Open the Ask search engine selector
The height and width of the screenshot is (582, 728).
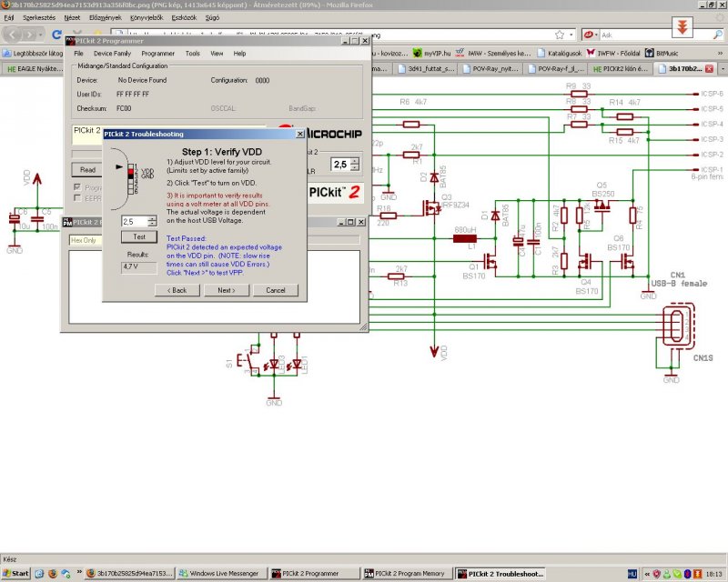click(591, 35)
